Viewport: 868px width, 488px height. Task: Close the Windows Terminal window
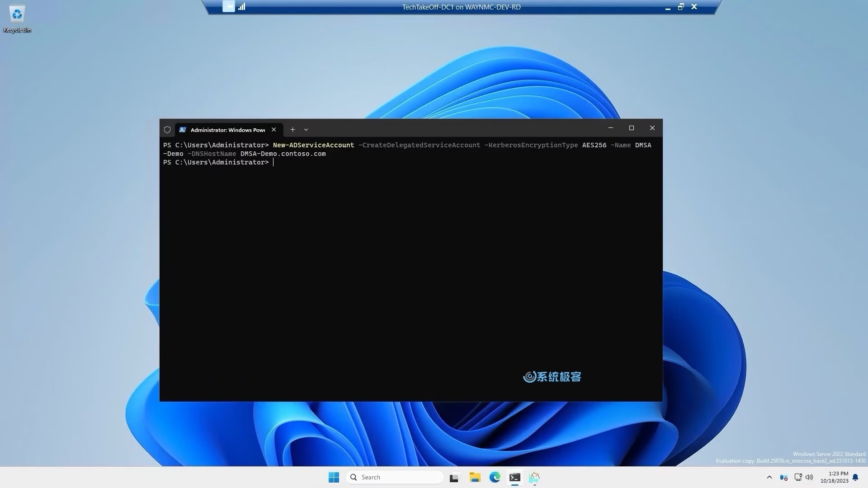pyautogui.click(x=652, y=128)
